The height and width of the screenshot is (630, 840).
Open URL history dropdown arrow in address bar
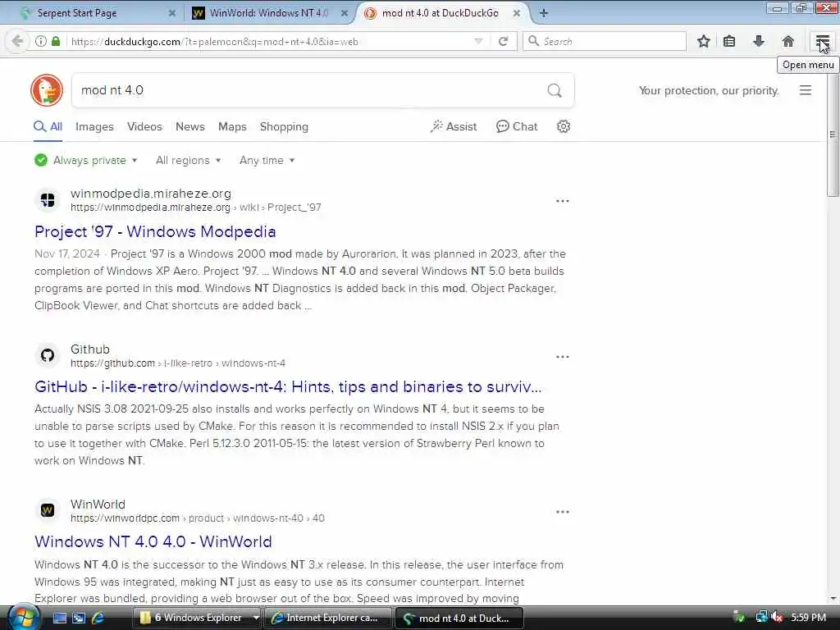pos(478,41)
